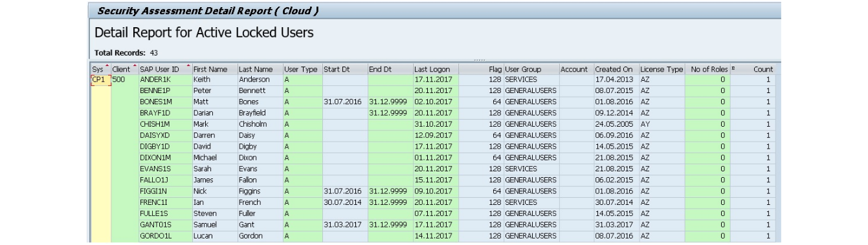
Task: Click the Last Name column header
Action: (x=260, y=69)
